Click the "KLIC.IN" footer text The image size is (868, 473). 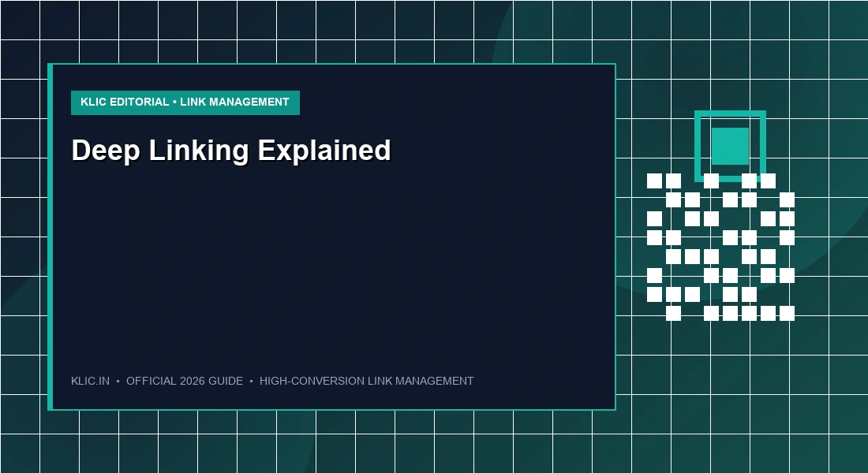(x=90, y=382)
